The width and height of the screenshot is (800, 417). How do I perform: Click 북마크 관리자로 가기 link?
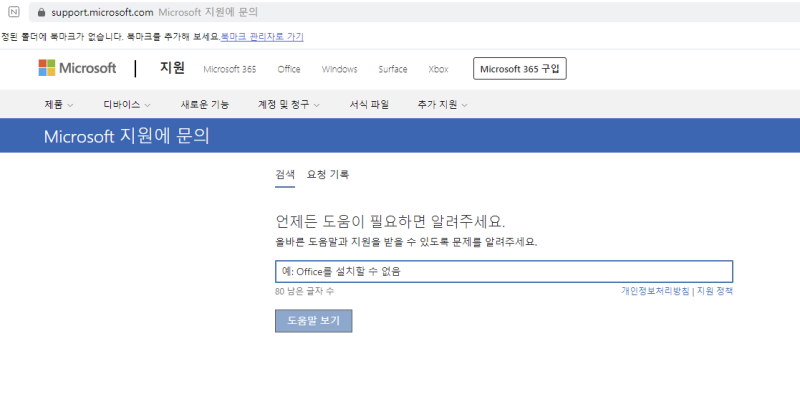click(x=262, y=37)
